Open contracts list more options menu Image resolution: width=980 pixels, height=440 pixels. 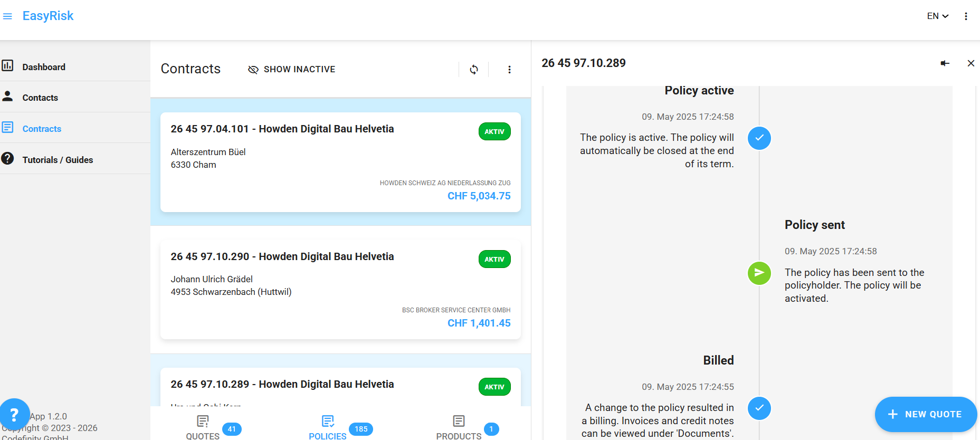(509, 70)
